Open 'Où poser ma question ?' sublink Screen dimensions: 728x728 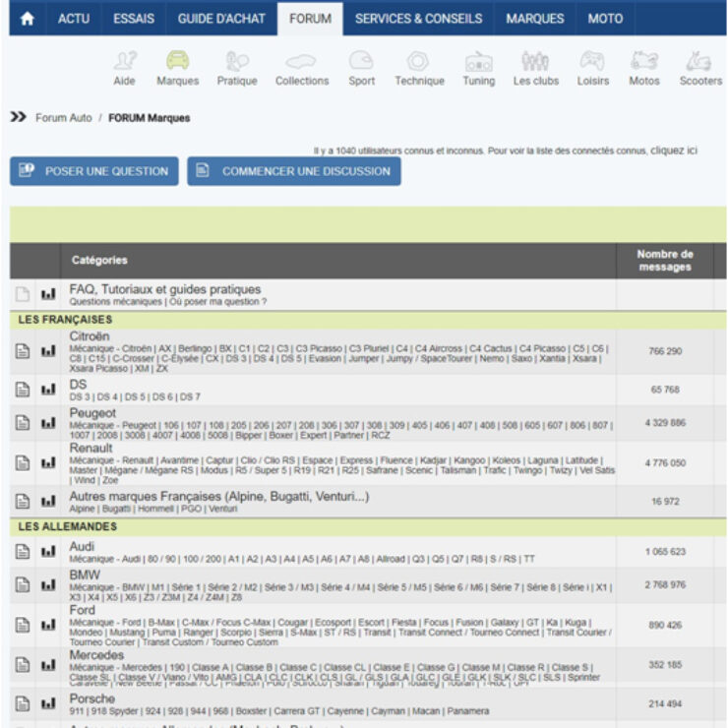coord(217,302)
